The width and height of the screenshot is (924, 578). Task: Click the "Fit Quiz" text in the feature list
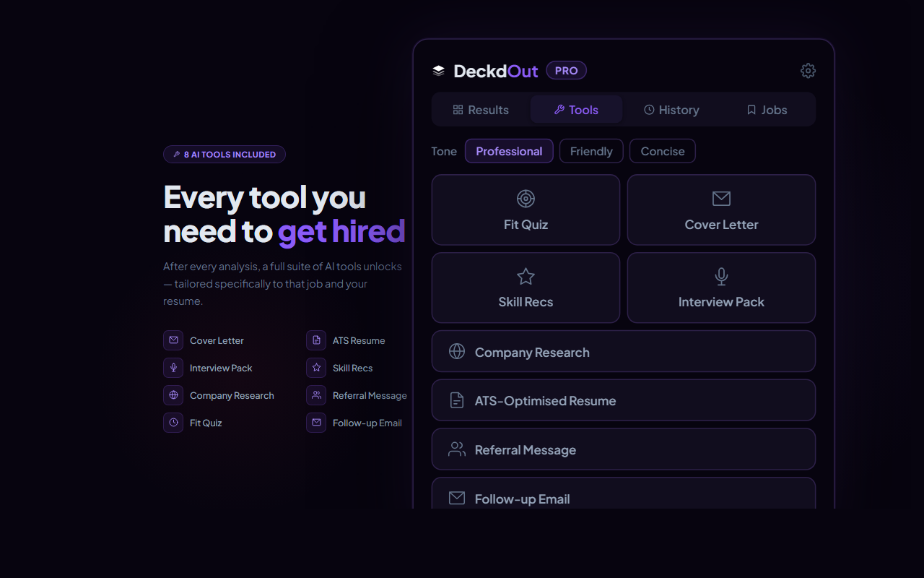coord(206,423)
